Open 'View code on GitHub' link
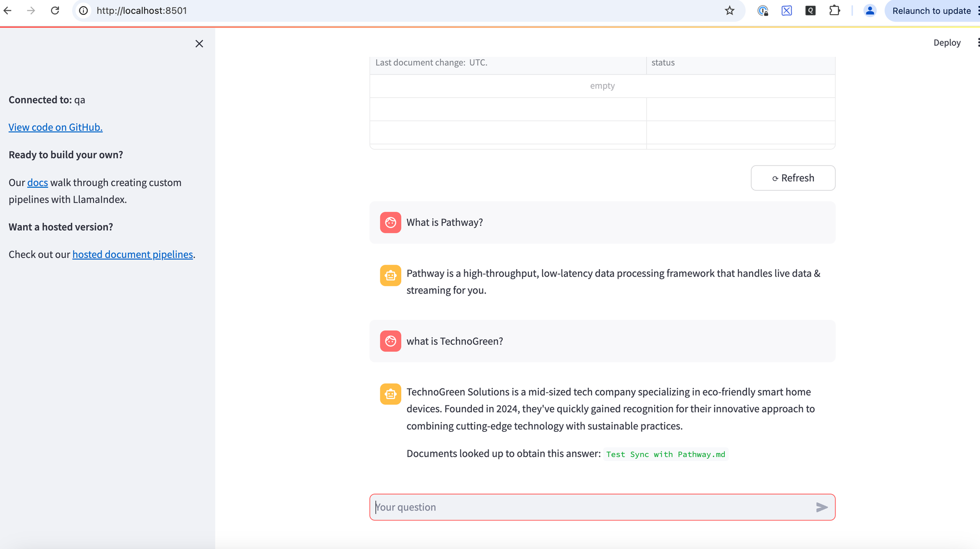This screenshot has width=980, height=549. click(x=55, y=127)
